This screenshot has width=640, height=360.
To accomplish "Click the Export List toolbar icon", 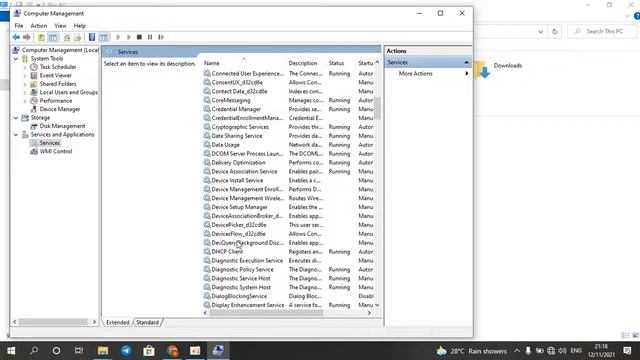I will pyautogui.click(x=77, y=37).
